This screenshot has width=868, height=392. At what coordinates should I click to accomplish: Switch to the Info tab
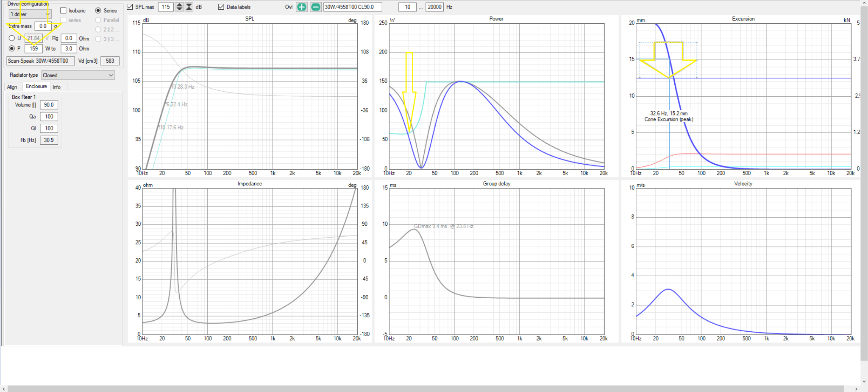pyautogui.click(x=56, y=87)
